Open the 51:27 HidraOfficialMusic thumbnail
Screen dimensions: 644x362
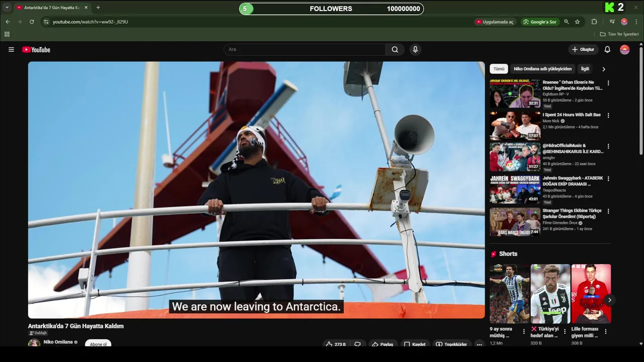pos(515,157)
